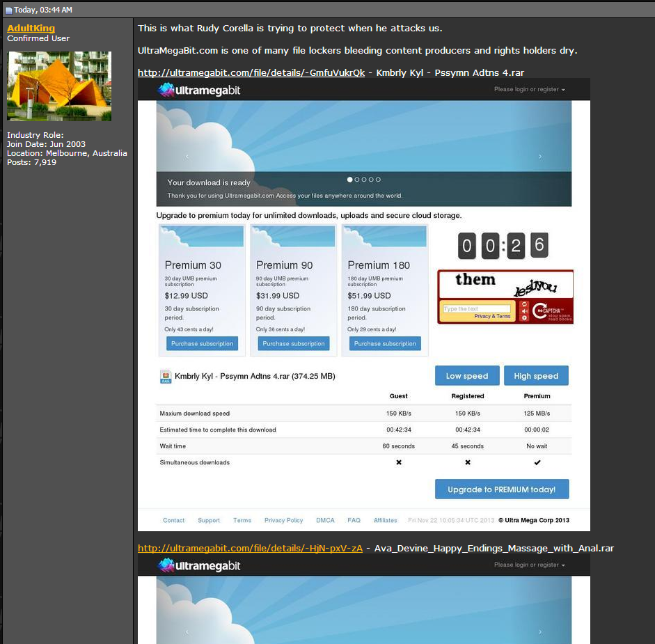Screen dimensions: 655x644
Task: Click the Ultramegabit logo in second screenshot
Action: point(199,565)
